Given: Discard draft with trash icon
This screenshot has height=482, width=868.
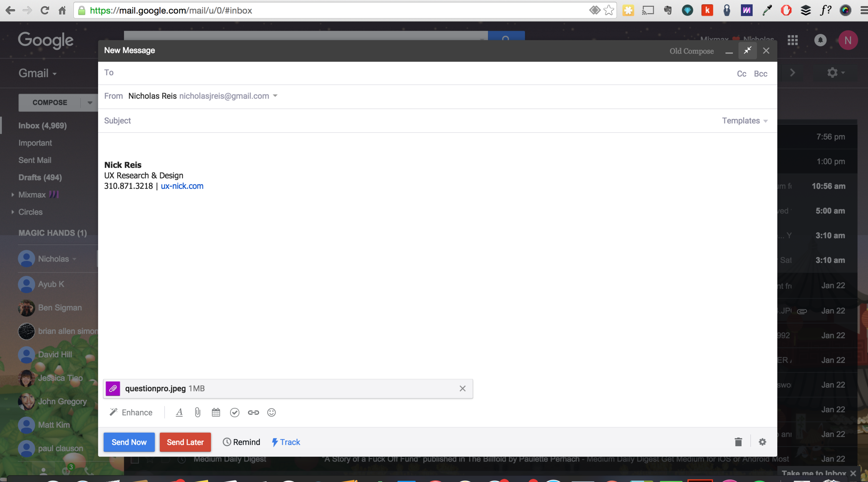Looking at the screenshot, I should (x=738, y=442).
